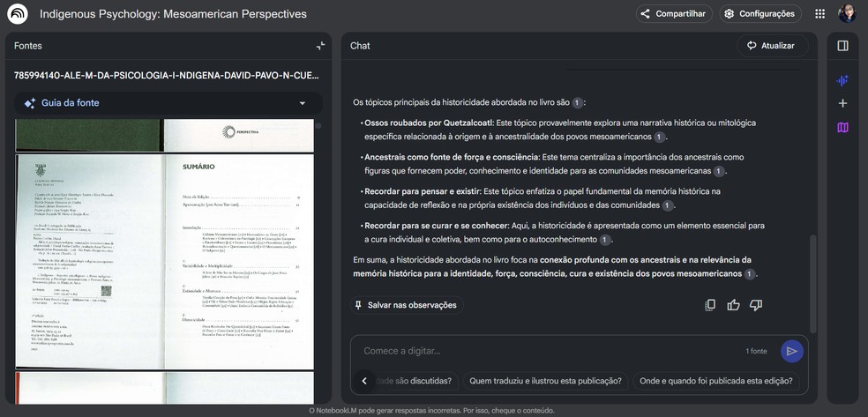Open the audio overview waveform icon
This screenshot has width=868, height=417.
[842, 81]
